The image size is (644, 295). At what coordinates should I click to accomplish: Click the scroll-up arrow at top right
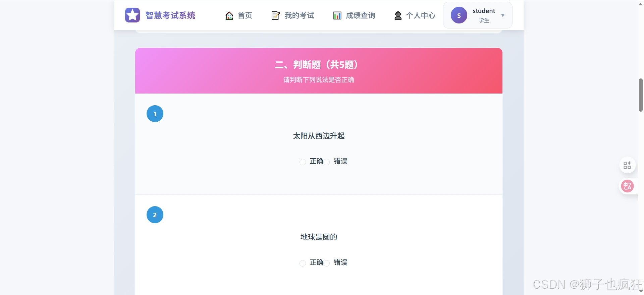tap(640, 4)
